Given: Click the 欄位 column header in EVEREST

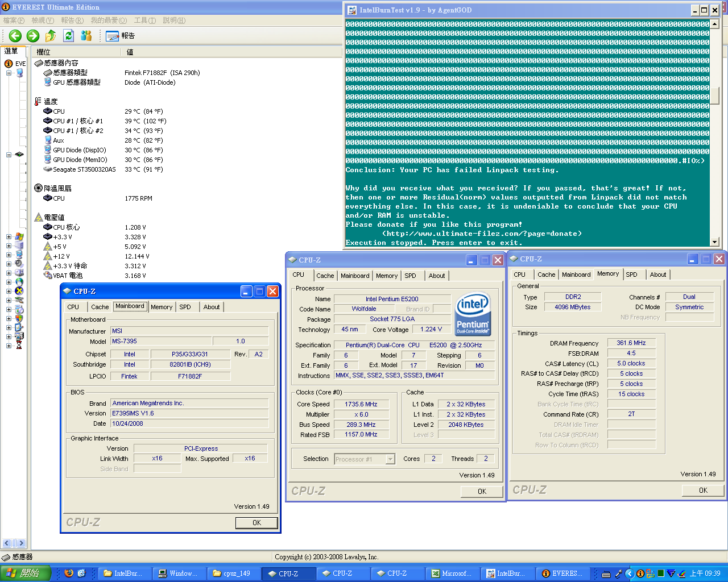Looking at the screenshot, I should pos(77,52).
